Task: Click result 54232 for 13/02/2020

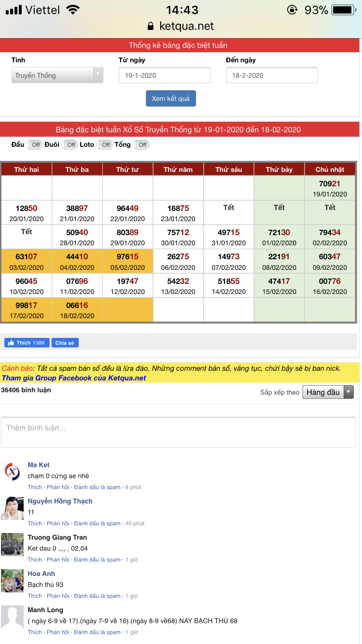Action: (178, 281)
